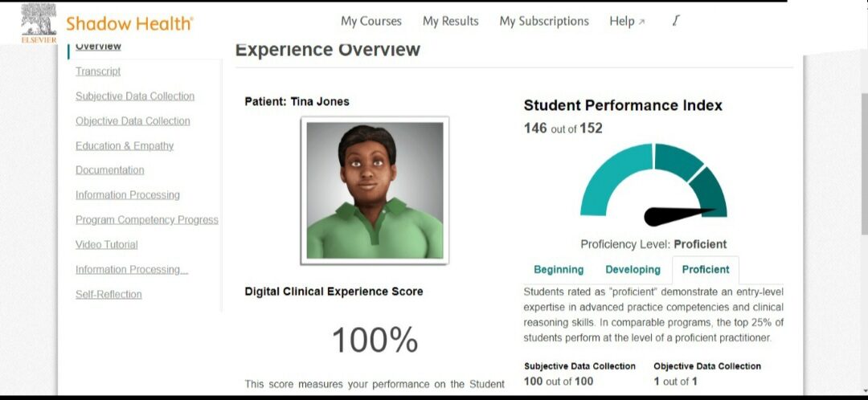Open the Transcript sidebar link
The height and width of the screenshot is (400, 868).
(98, 71)
